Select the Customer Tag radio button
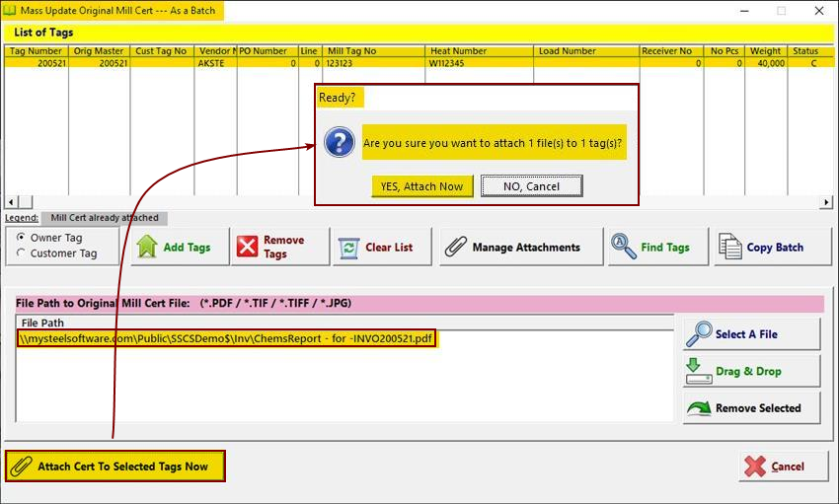 click(x=21, y=252)
